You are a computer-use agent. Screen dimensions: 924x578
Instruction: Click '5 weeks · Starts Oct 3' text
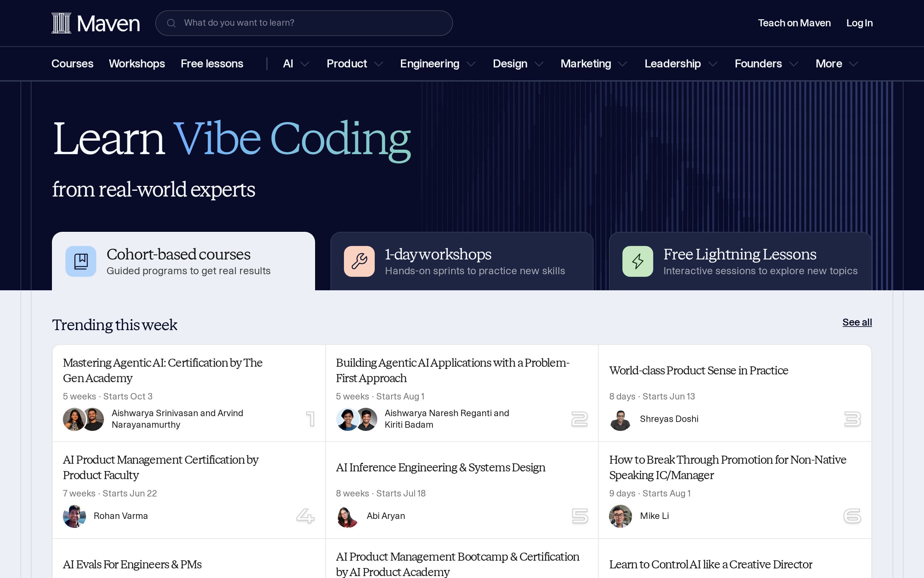point(108,397)
